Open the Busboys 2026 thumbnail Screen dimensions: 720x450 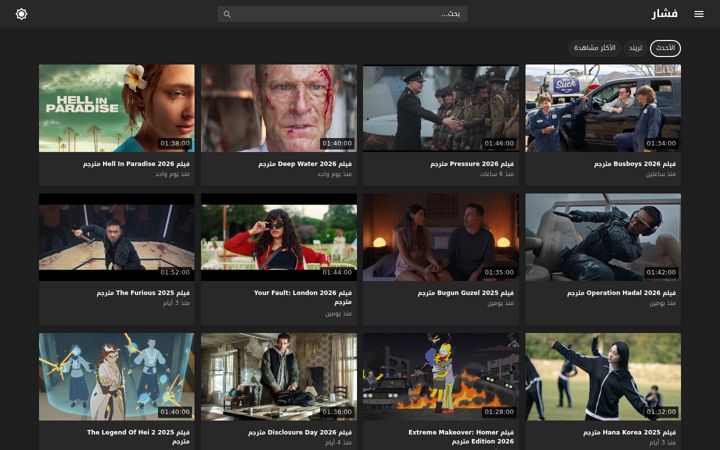(603, 108)
